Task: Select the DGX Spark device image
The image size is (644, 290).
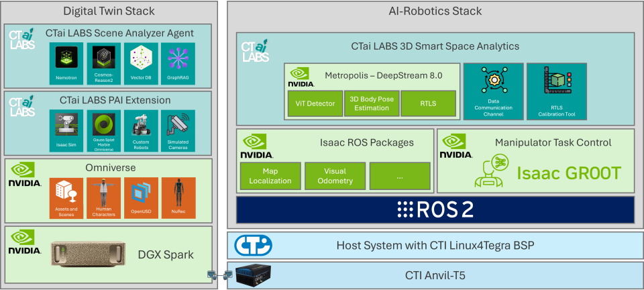Action: (x=88, y=254)
